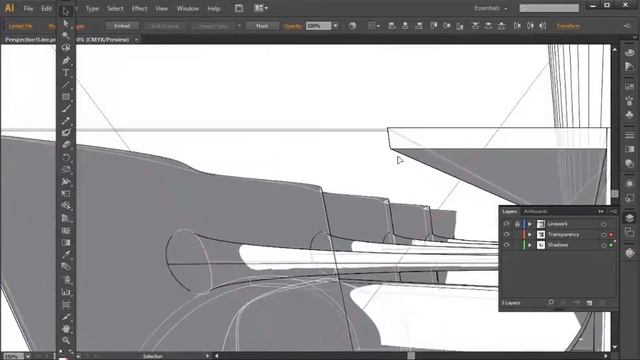Click the Embed button
The image size is (640, 360).
coord(122,26)
